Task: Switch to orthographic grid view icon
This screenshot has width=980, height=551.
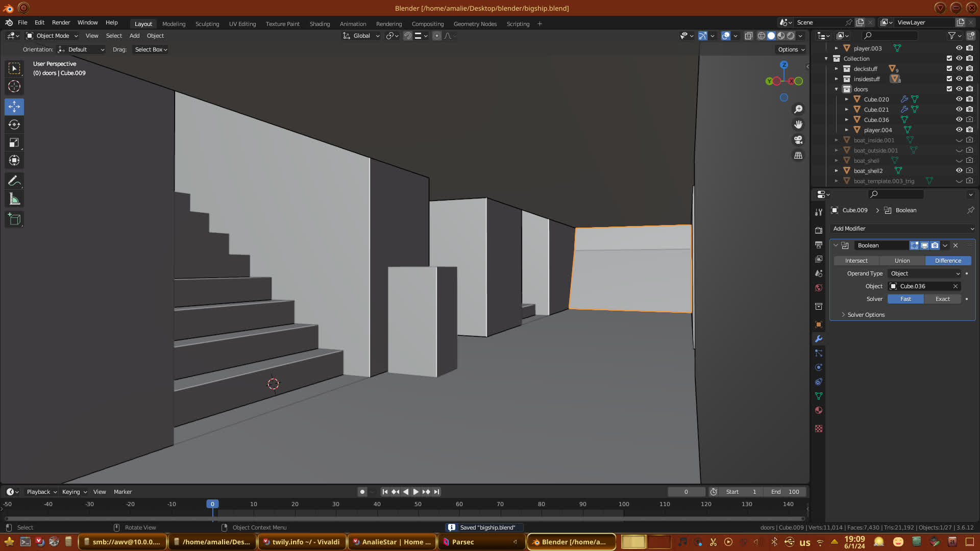Action: (798, 156)
